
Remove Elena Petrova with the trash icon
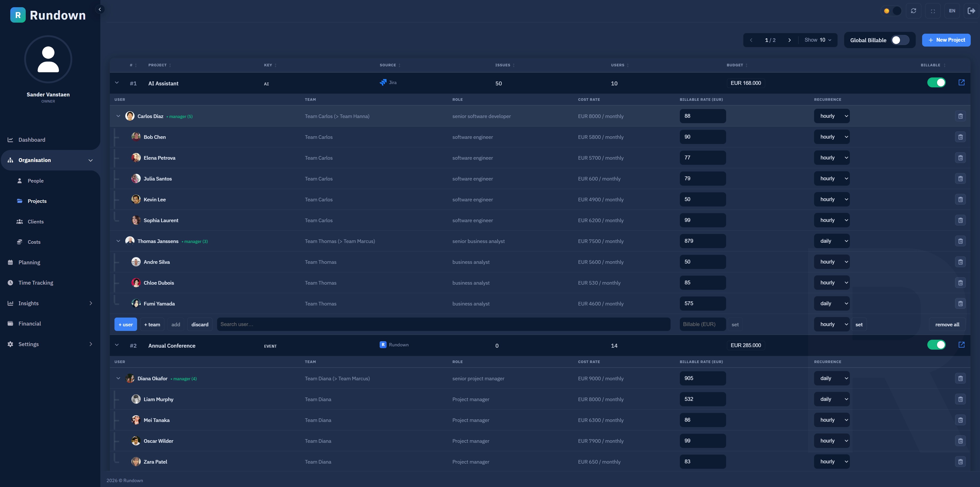tap(960, 158)
